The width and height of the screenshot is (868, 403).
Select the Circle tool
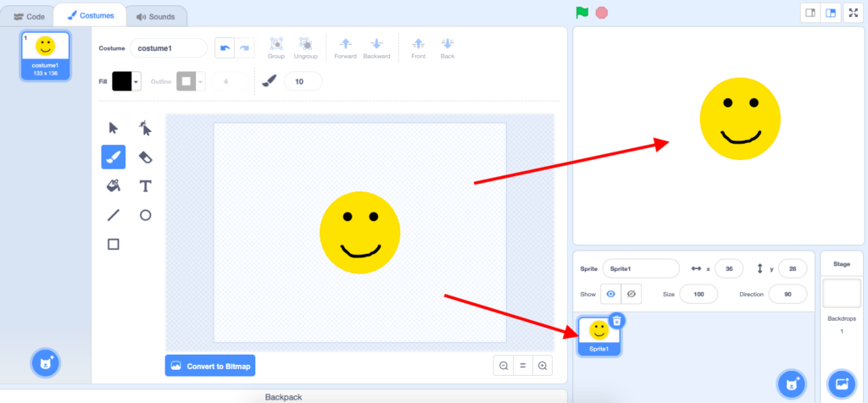coord(145,215)
